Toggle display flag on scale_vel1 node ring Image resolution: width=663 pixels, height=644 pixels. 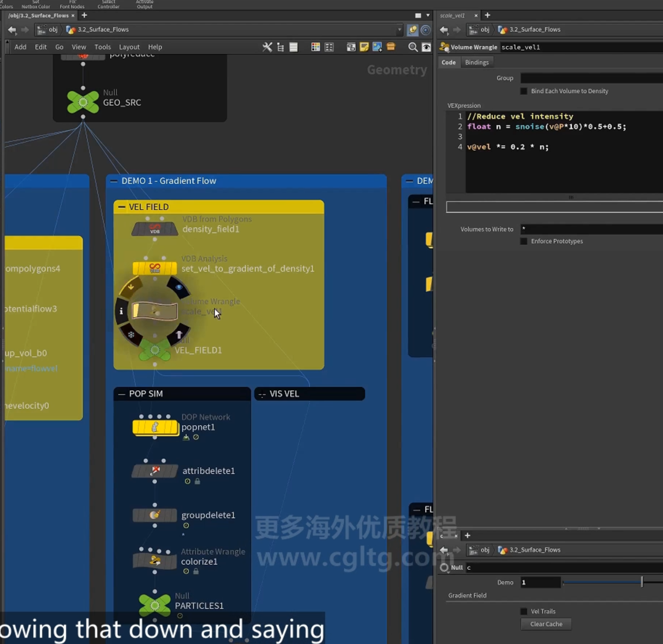(x=179, y=287)
